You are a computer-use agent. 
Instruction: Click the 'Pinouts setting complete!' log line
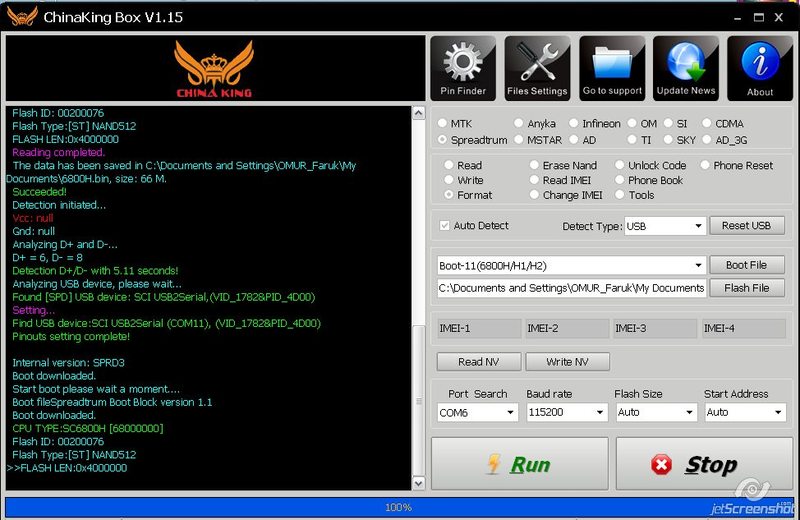(71, 336)
